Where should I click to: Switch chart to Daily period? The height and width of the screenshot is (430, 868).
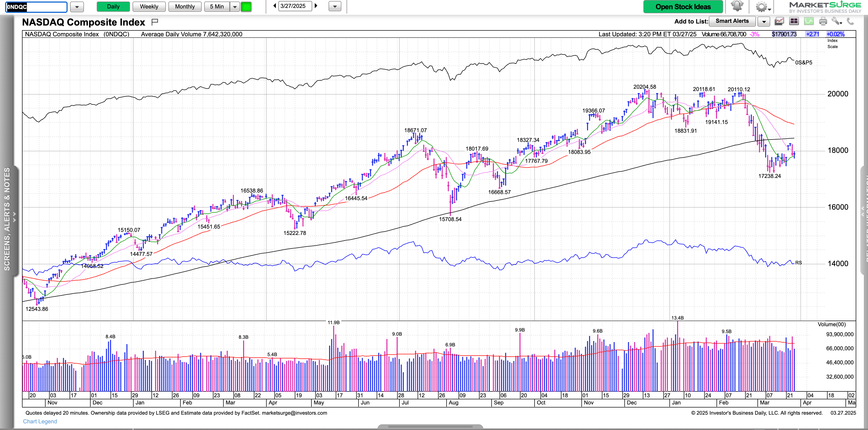[x=113, y=6]
